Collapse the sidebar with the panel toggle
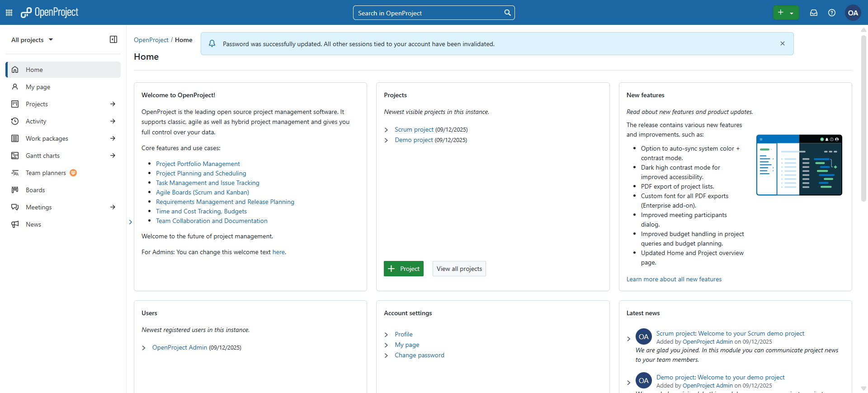Image resolution: width=868 pixels, height=393 pixels. pyautogui.click(x=113, y=40)
